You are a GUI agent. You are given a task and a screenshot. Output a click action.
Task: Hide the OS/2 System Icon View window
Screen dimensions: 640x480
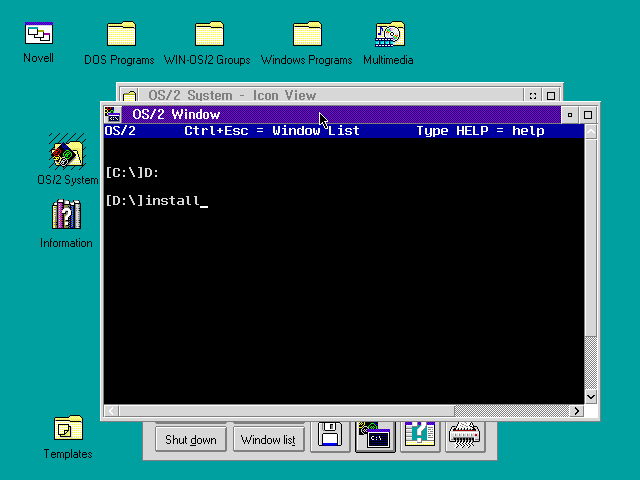533,96
